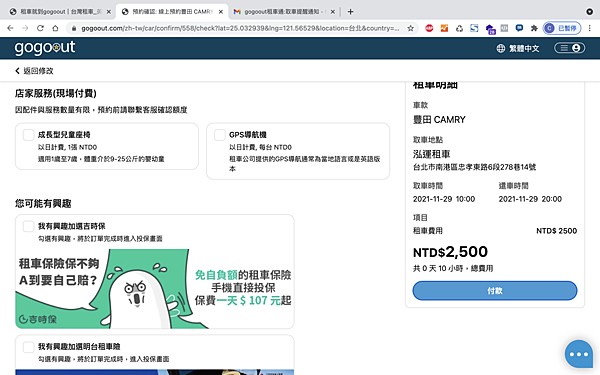Switch to the gogoout租車通 Gmail tab
This screenshot has width=600, height=375.
[285, 12]
